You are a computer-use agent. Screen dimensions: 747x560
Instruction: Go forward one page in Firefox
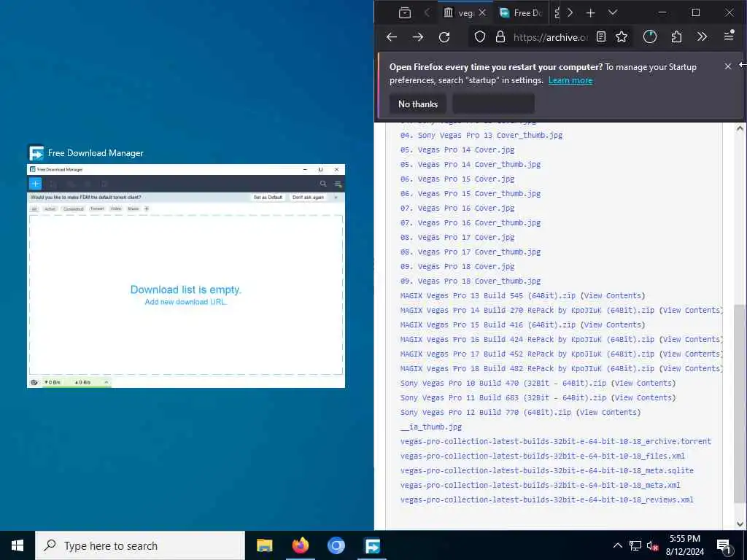tap(418, 37)
